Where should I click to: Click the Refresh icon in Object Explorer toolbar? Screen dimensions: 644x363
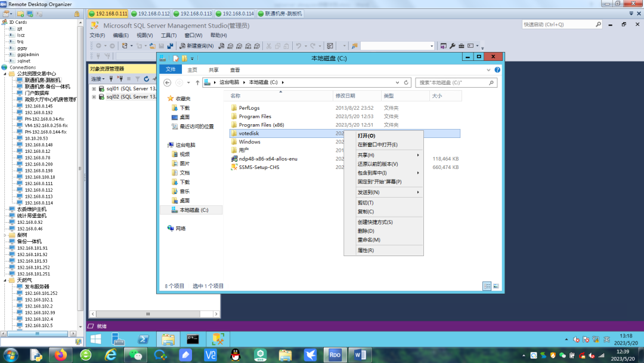pos(146,79)
